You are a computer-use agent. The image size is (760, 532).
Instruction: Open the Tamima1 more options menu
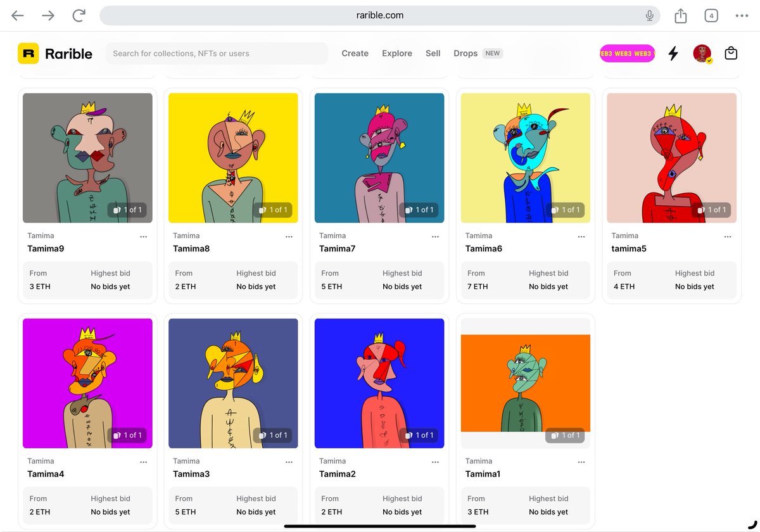(x=581, y=462)
